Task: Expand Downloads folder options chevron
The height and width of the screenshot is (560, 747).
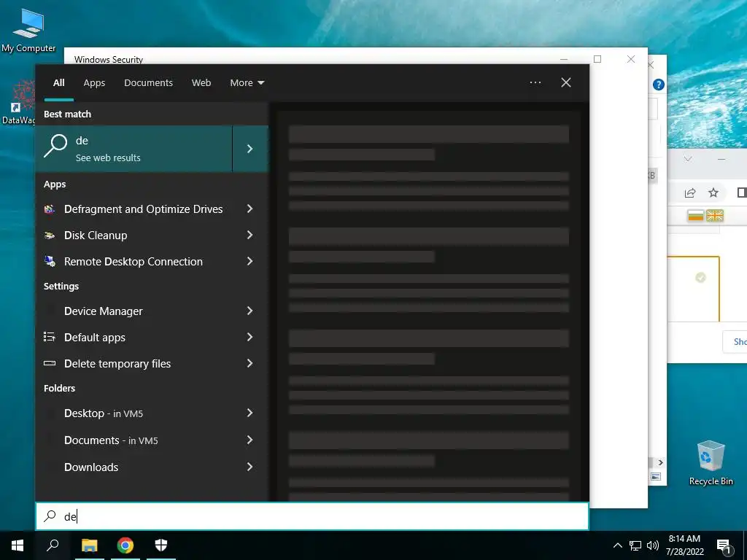Action: 249,467
